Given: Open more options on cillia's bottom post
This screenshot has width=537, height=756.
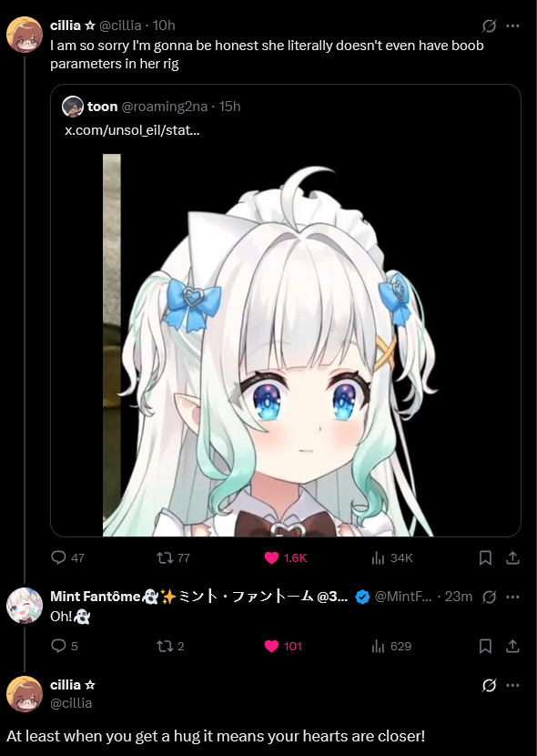Looking at the screenshot, I should point(513,685).
